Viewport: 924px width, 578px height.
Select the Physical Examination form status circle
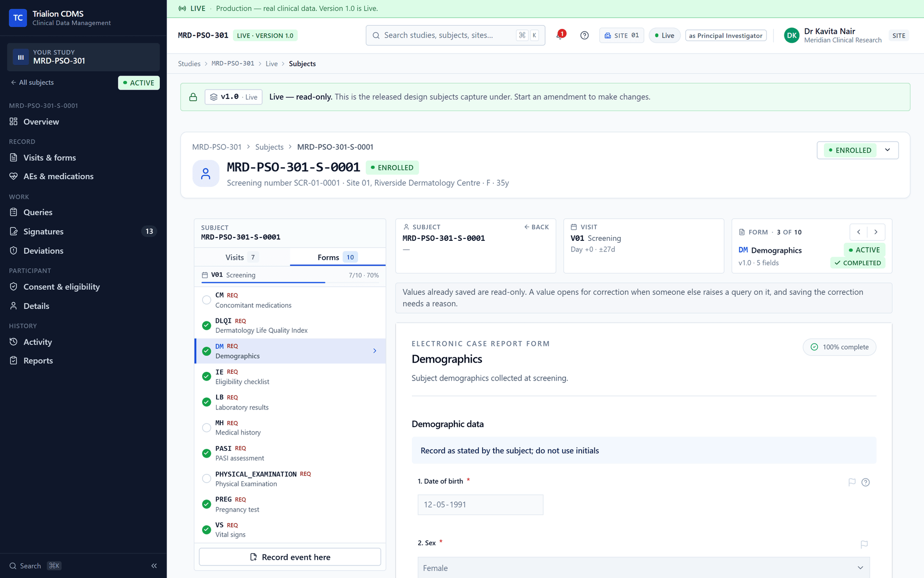click(x=206, y=479)
